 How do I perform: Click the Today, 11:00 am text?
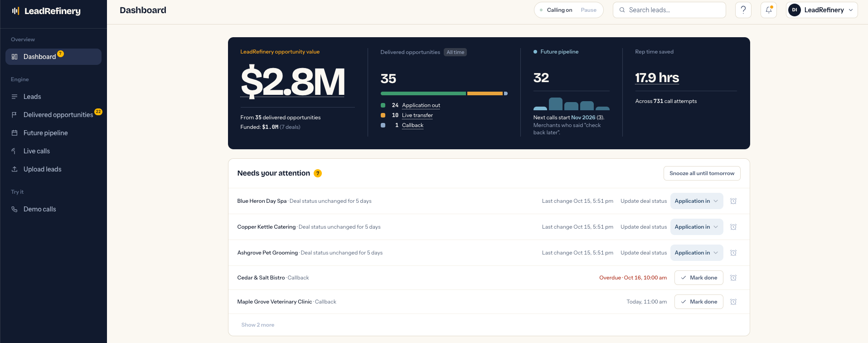647,302
